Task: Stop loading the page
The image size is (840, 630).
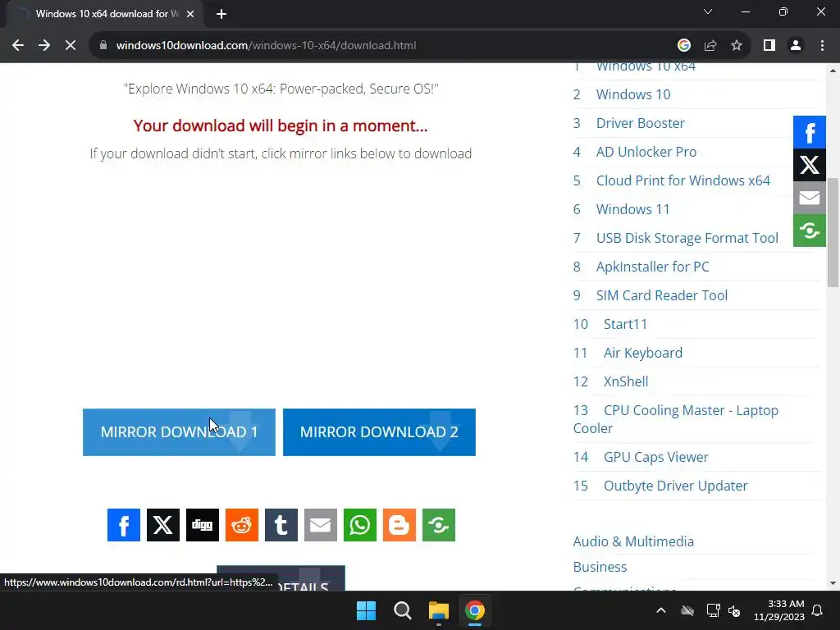Action: (71, 46)
